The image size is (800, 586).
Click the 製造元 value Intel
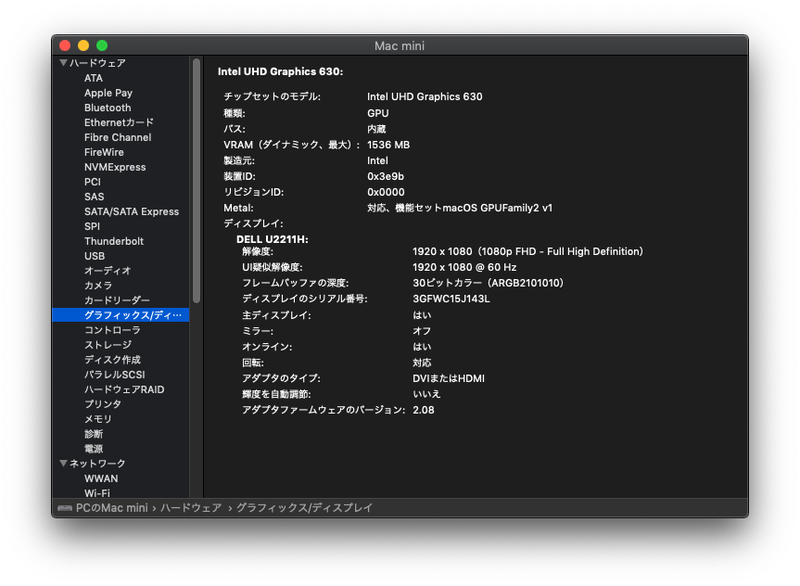coord(378,161)
